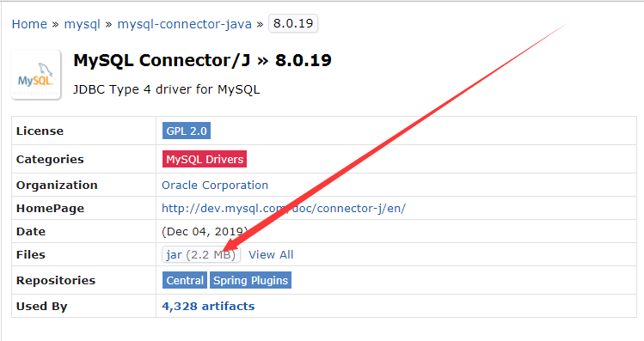Download the jar (2.2 MB) file

201,254
